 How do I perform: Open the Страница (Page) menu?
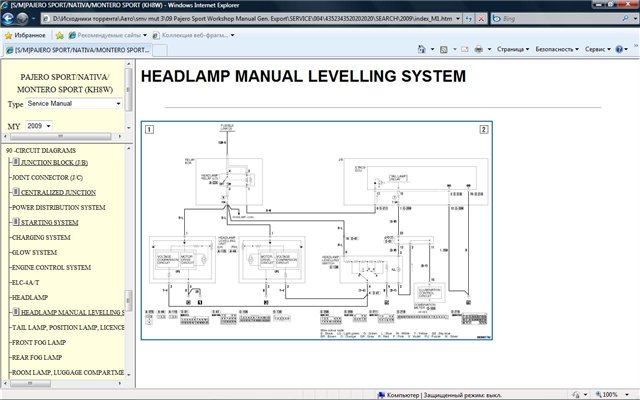coord(513,49)
